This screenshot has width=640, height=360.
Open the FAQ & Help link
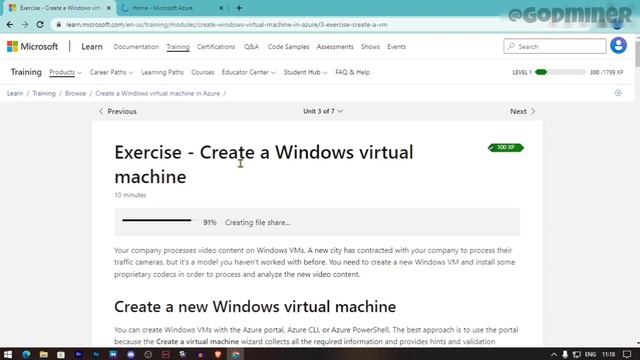pyautogui.click(x=352, y=72)
